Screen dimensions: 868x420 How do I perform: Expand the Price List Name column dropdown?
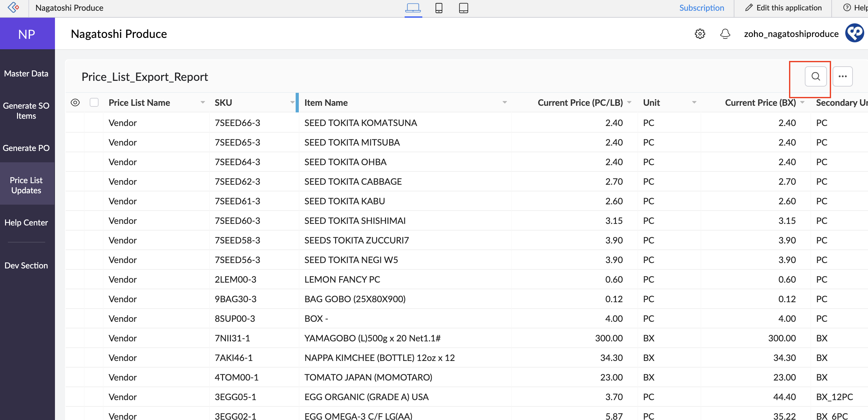(x=202, y=102)
